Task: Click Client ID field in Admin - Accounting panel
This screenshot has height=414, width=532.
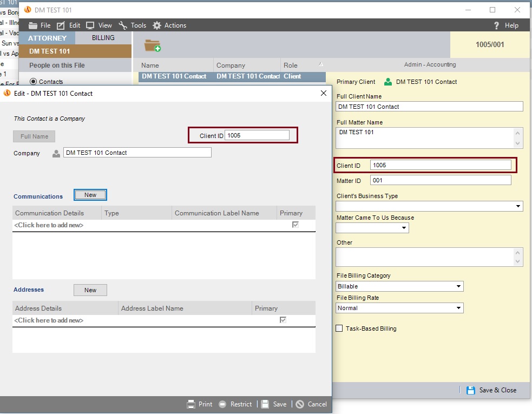Action: (x=441, y=165)
